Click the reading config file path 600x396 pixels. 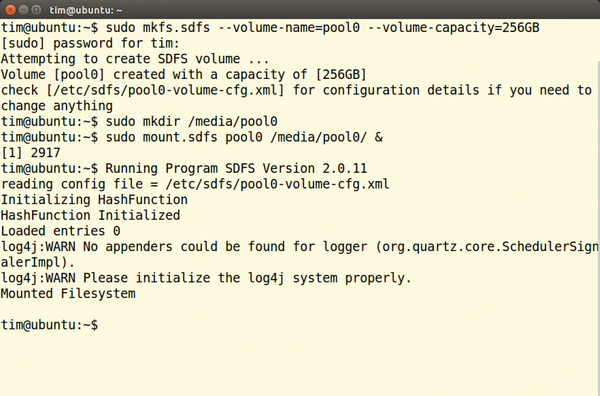tap(277, 184)
